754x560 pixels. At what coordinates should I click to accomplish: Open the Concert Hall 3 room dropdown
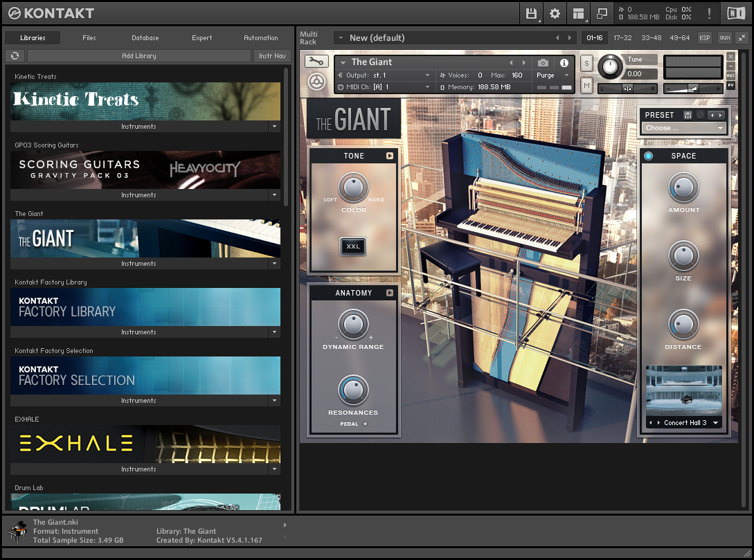tap(715, 423)
